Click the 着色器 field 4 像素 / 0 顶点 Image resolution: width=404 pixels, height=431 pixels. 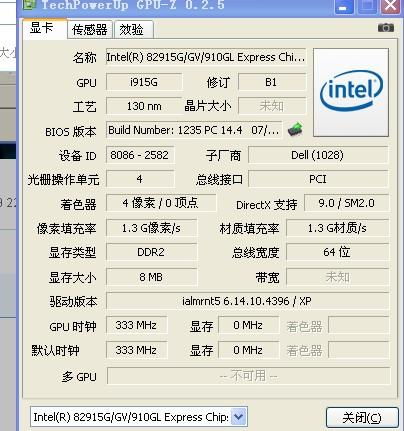coord(161,203)
